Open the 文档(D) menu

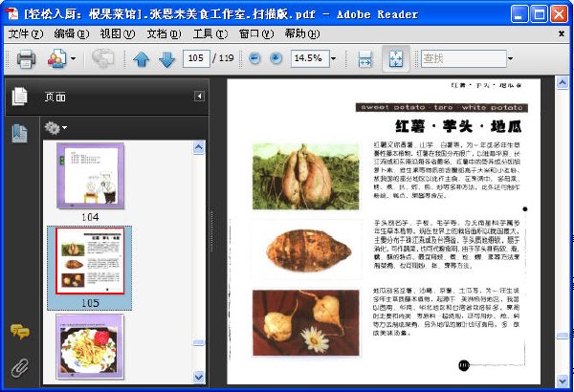pos(164,34)
